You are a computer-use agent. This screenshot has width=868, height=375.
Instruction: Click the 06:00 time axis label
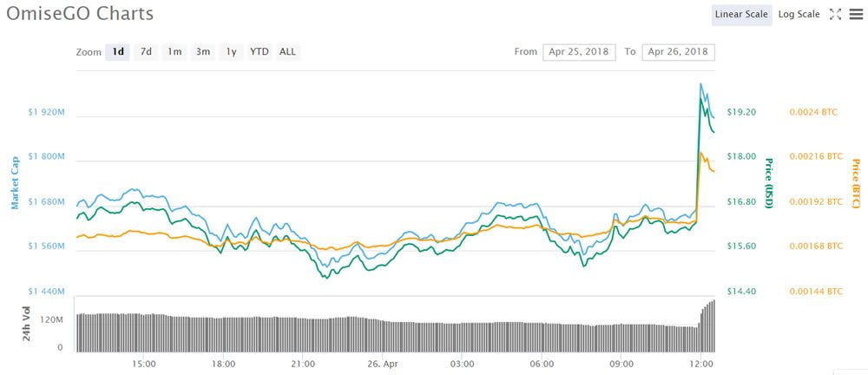click(x=542, y=364)
